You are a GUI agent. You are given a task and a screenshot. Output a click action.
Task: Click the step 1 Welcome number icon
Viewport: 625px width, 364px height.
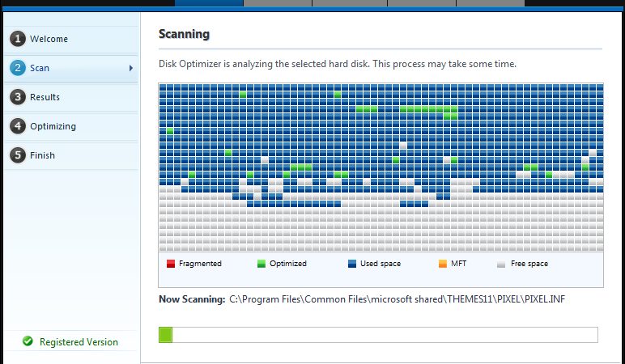click(18, 39)
